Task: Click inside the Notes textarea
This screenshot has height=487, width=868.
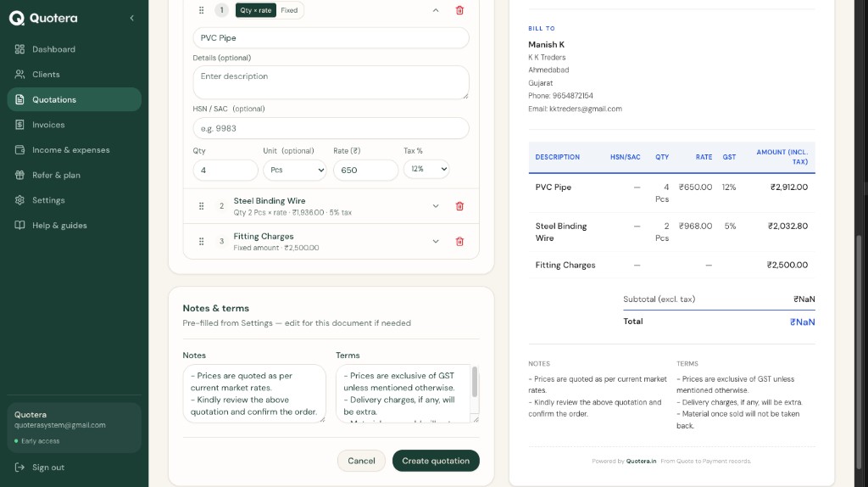Action: pos(254,394)
